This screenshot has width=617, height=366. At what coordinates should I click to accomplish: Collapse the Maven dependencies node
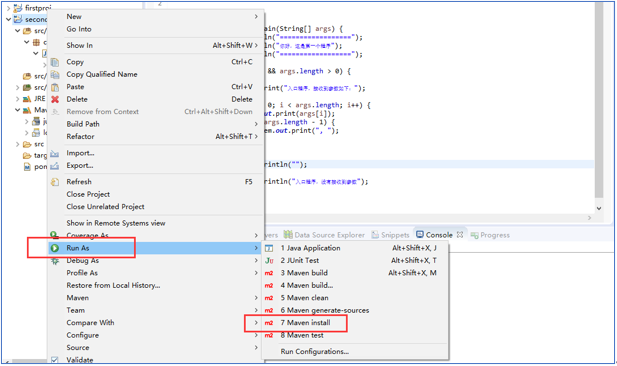pyautogui.click(x=17, y=110)
